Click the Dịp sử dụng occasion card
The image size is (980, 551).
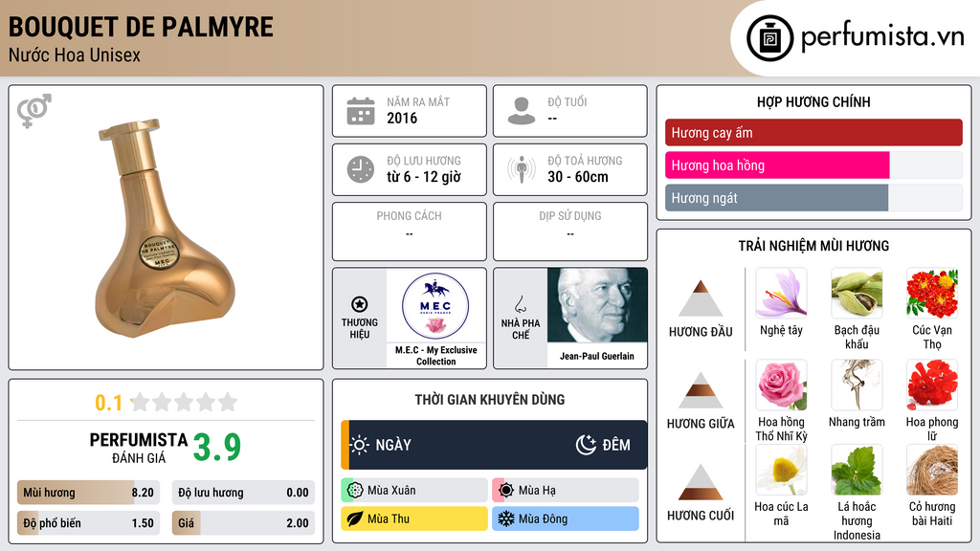click(570, 231)
